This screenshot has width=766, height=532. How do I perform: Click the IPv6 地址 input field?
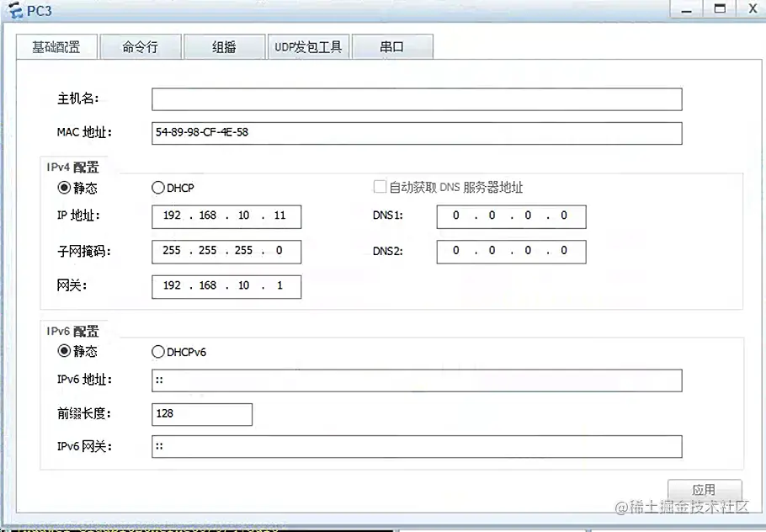click(x=417, y=380)
